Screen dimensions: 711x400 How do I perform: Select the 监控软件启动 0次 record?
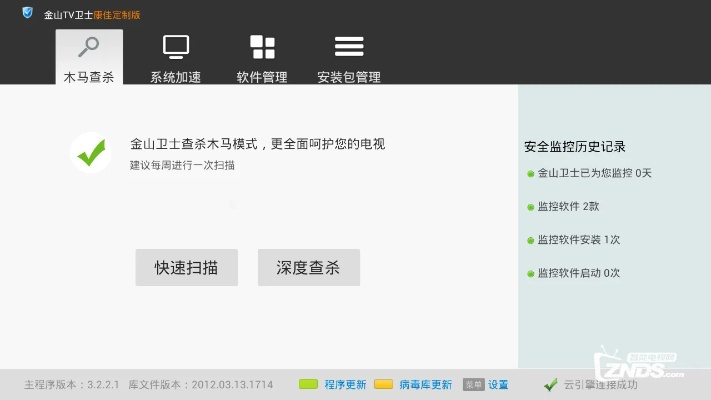tap(578, 273)
